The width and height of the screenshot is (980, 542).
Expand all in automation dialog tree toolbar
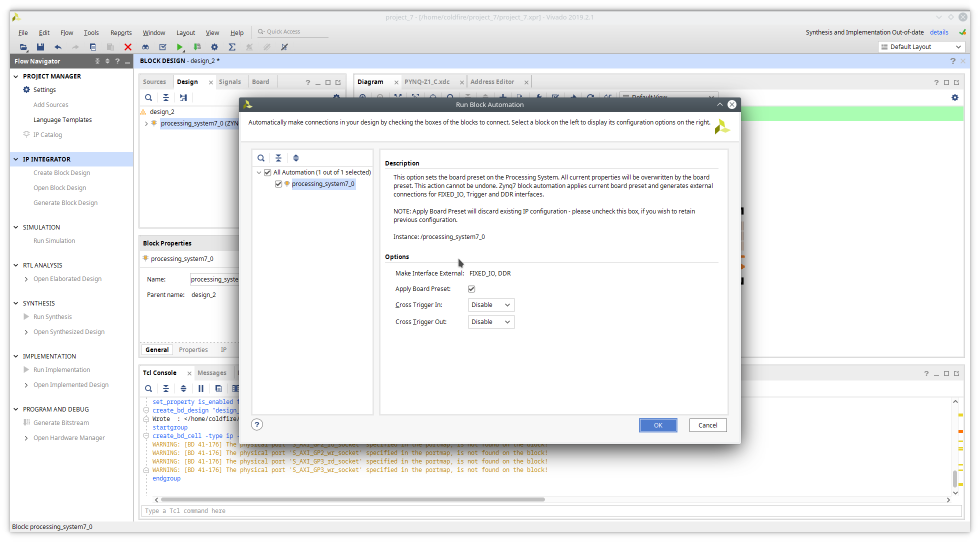[296, 158]
